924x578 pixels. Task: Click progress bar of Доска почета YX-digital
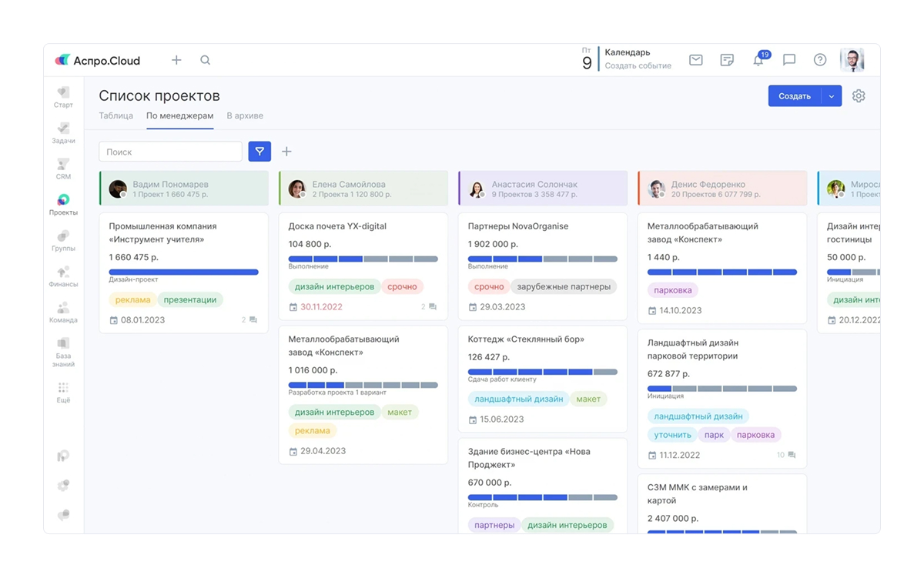363,259
